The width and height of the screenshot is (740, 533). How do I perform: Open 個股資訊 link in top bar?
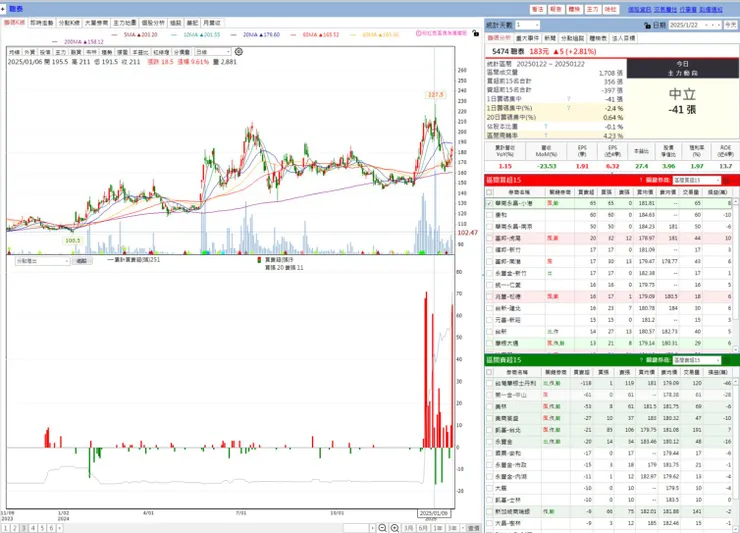(x=639, y=9)
